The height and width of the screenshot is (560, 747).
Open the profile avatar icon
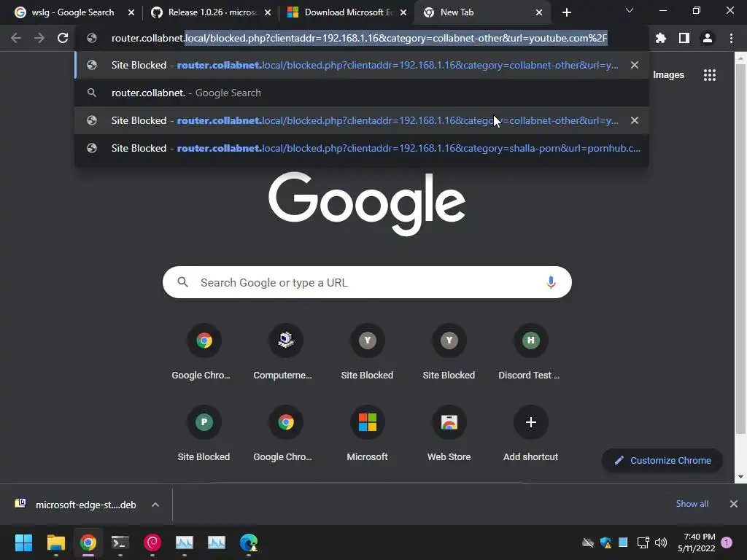click(x=708, y=38)
